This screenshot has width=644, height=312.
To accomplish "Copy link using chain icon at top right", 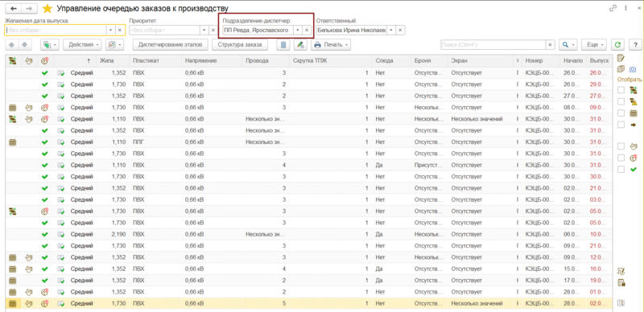I will [x=613, y=8].
